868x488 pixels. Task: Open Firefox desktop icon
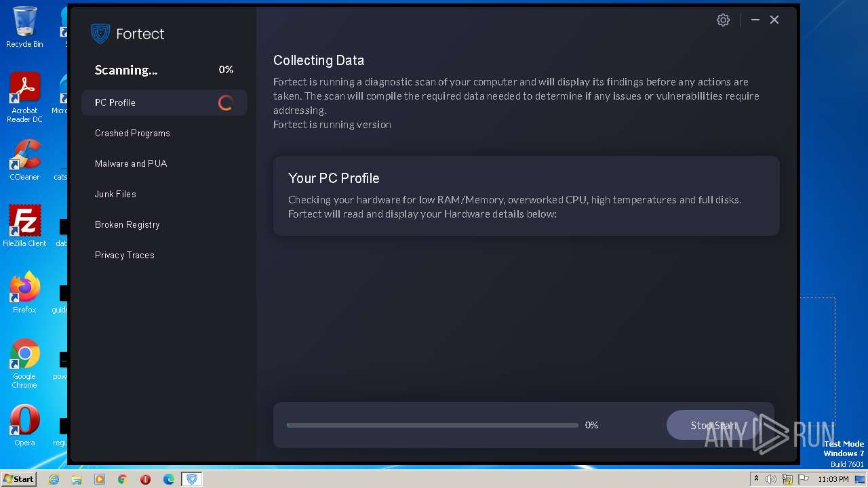click(x=24, y=293)
